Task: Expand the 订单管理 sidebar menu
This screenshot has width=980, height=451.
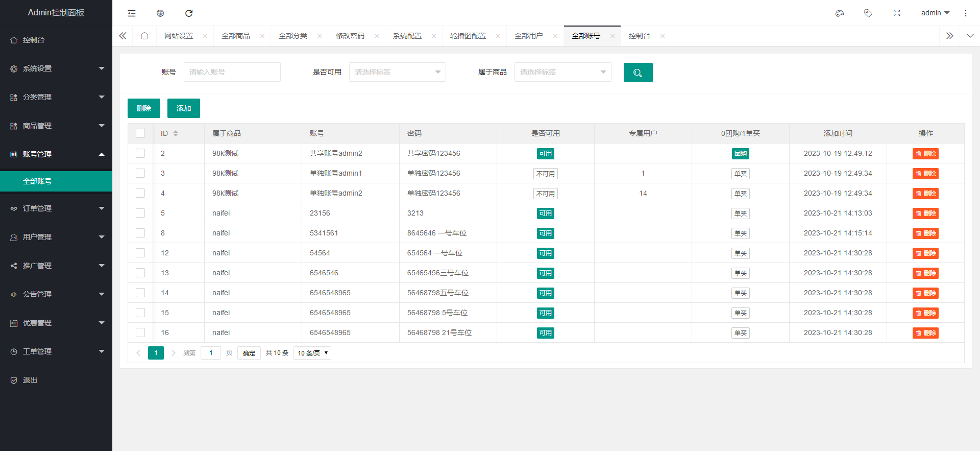Action: (x=56, y=208)
